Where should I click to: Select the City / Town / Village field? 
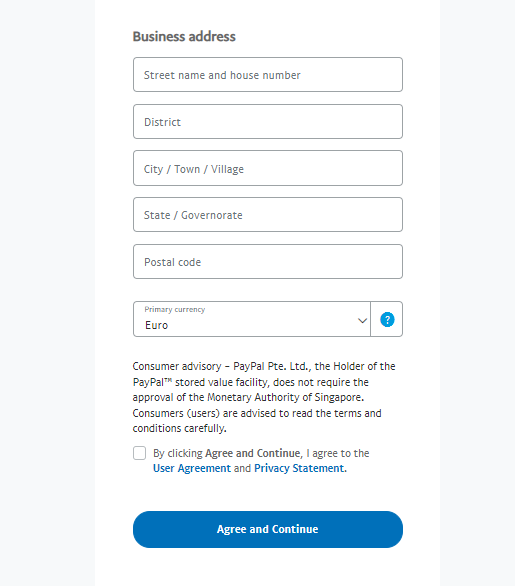point(268,168)
